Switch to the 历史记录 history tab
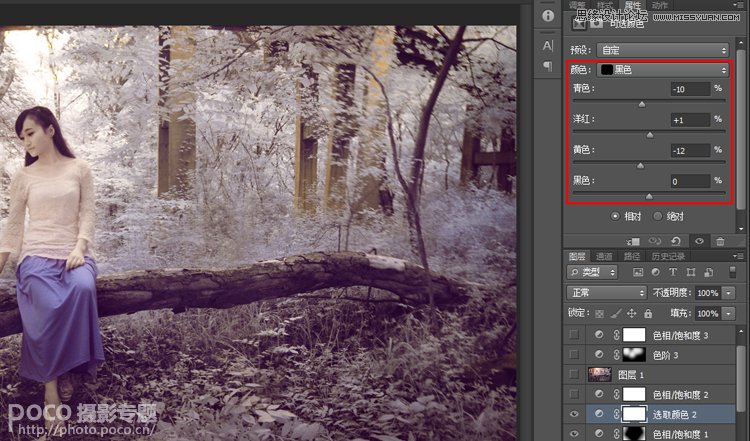This screenshot has height=441, width=750. [675, 256]
